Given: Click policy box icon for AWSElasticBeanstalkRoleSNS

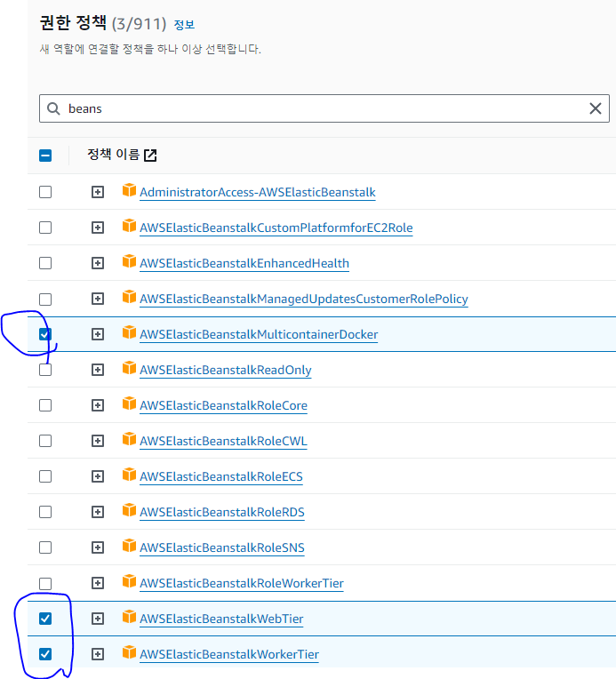Looking at the screenshot, I should pyautogui.click(x=129, y=545).
